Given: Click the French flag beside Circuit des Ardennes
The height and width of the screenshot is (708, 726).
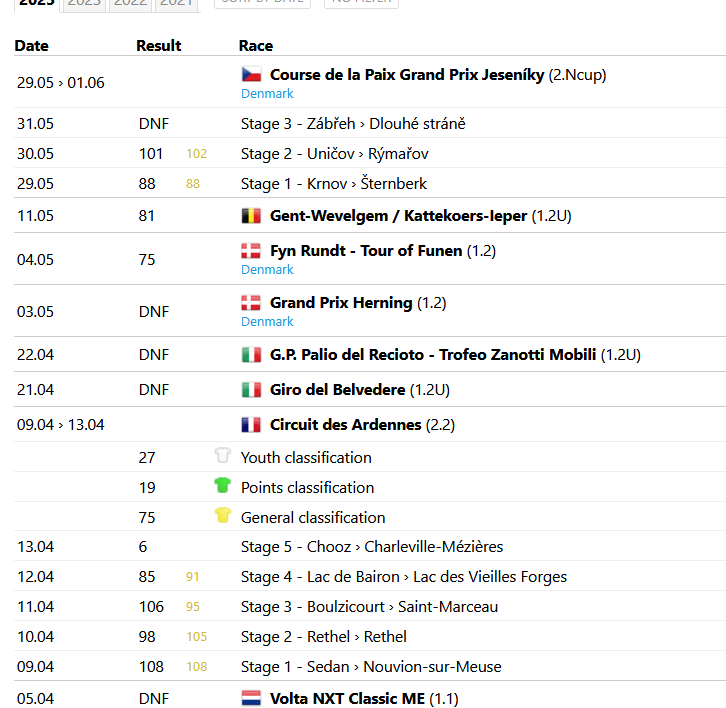Looking at the screenshot, I should [x=251, y=424].
